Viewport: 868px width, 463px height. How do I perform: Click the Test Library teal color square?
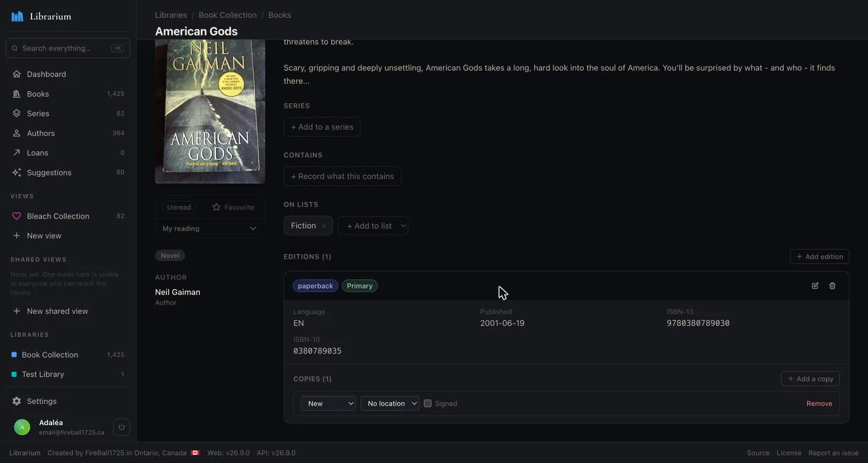coord(14,374)
